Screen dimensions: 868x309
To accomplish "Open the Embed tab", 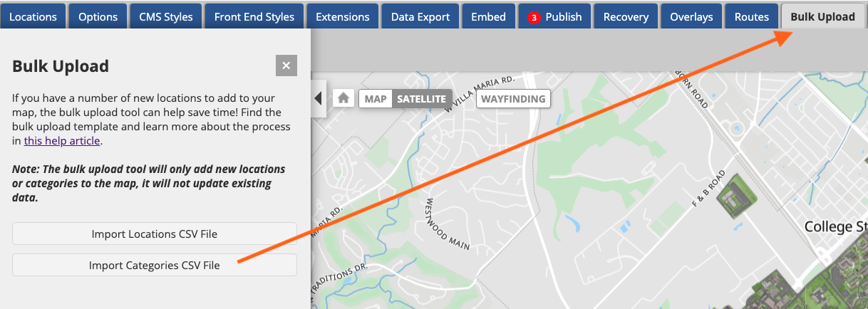I will [488, 16].
